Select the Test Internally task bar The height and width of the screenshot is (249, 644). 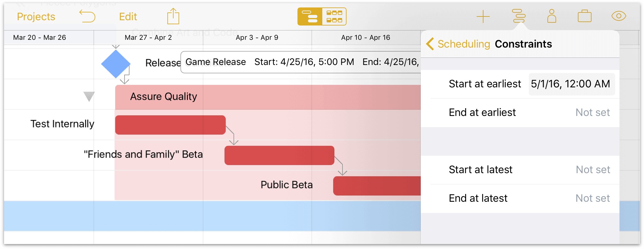pos(170,125)
